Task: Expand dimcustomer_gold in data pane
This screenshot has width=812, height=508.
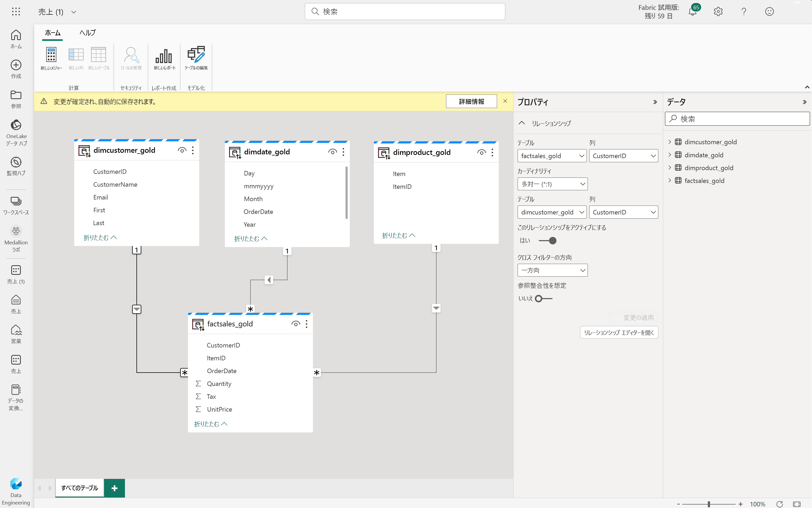Action: (670, 142)
